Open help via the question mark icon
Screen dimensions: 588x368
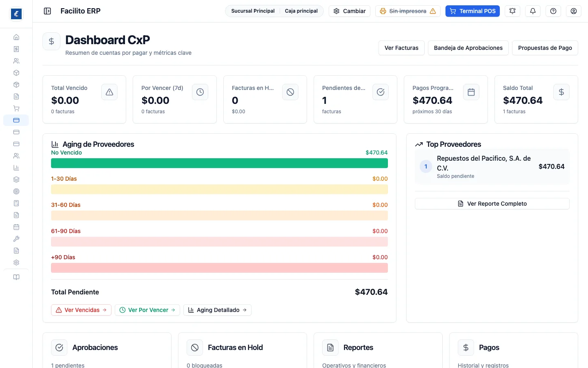coord(553,11)
